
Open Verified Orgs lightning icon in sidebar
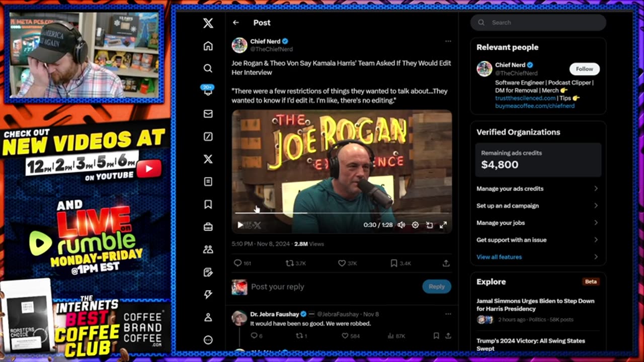tap(208, 295)
